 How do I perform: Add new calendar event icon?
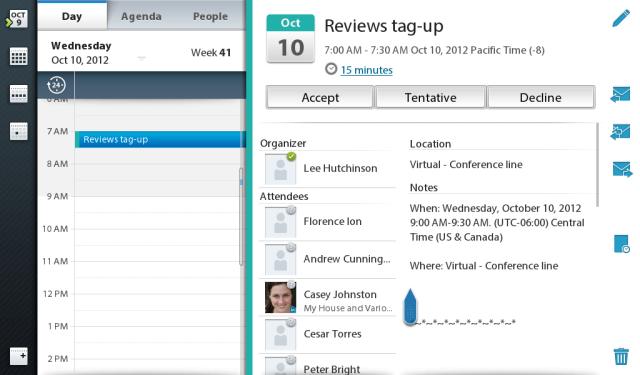18,356
